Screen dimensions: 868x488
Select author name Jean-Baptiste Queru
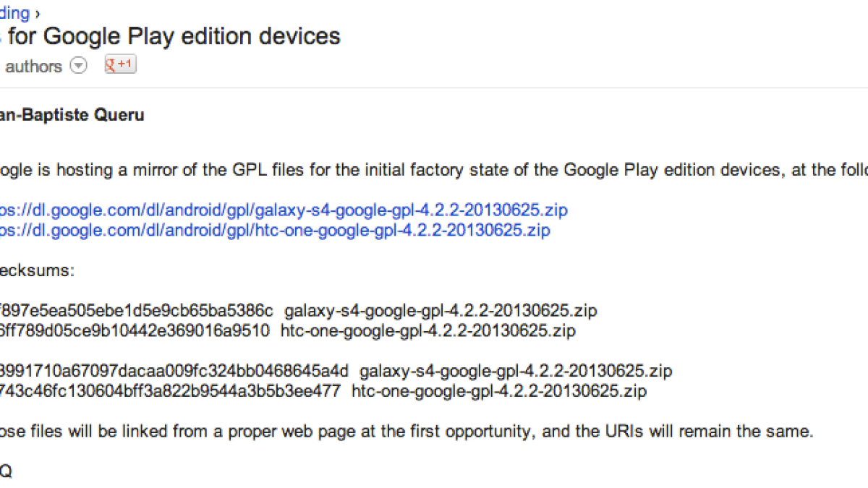pyautogui.click(x=72, y=116)
